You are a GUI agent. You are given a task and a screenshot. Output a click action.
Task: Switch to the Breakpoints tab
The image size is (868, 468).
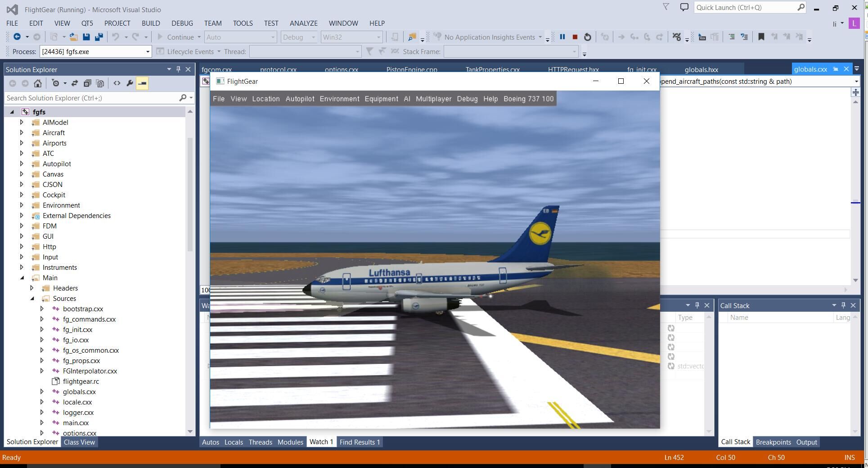[x=773, y=442]
